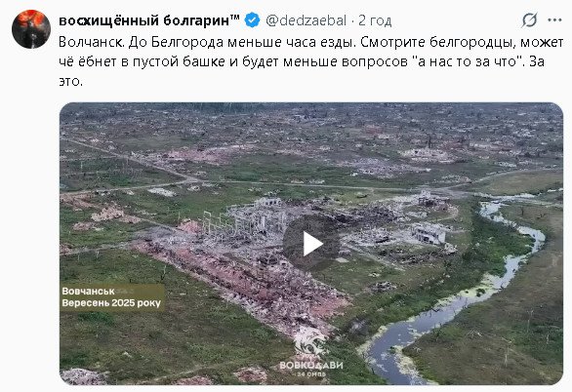Open the display name восхищённый болгарин™

coord(149,20)
